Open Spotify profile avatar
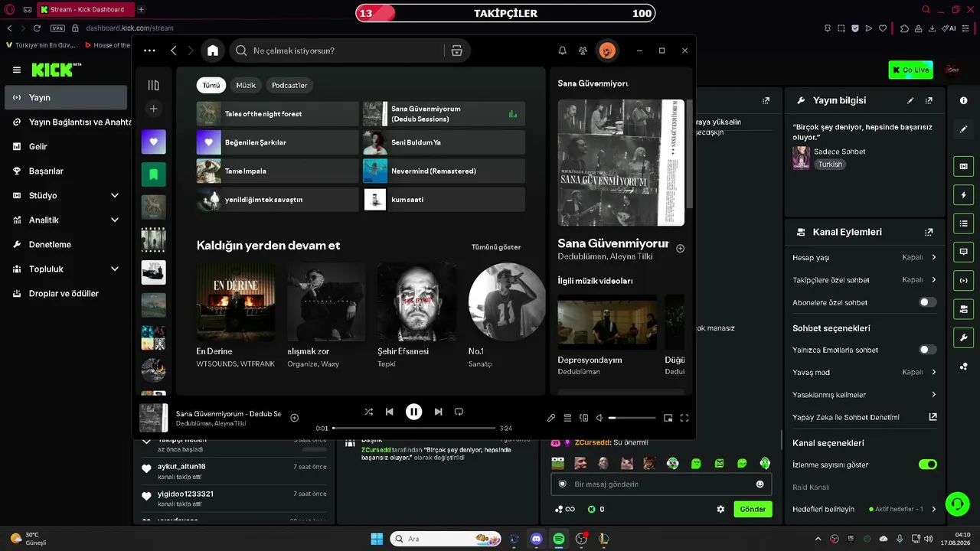This screenshot has width=980, height=551. click(x=607, y=51)
